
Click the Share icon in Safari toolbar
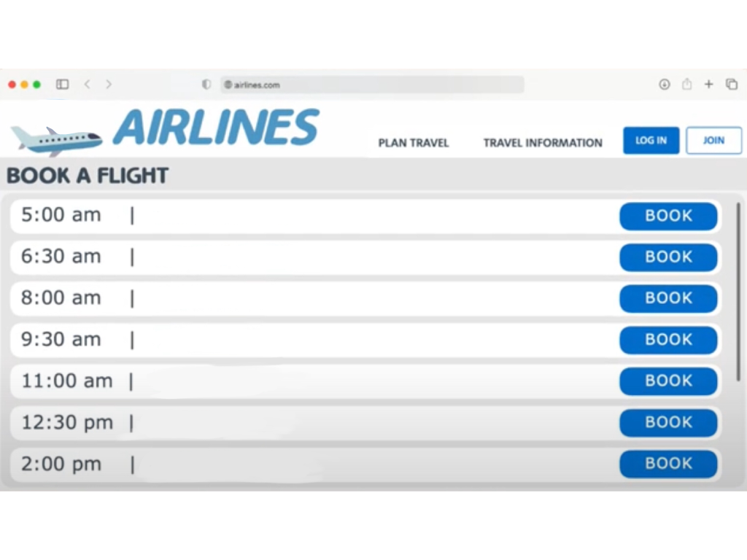point(686,85)
